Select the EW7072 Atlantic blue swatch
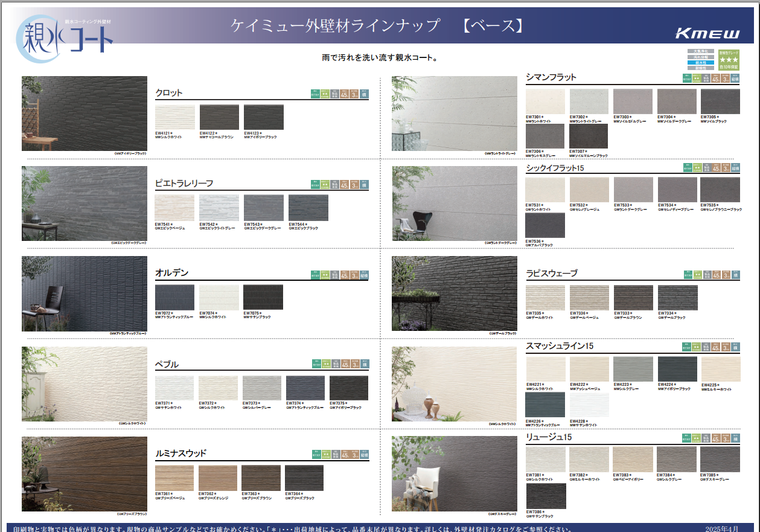Image resolution: width=760 pixels, height=532 pixels. (174, 298)
